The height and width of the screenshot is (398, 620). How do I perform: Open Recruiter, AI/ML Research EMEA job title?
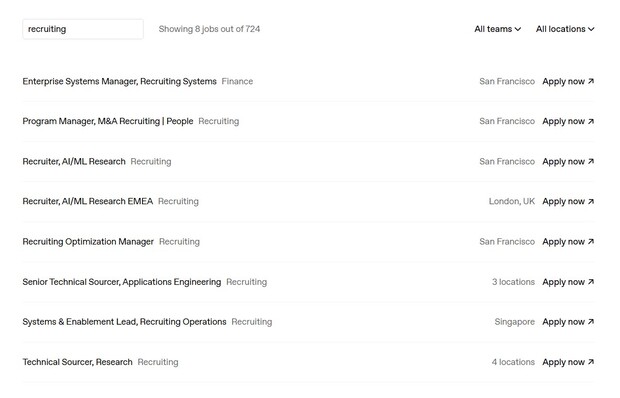coord(88,202)
